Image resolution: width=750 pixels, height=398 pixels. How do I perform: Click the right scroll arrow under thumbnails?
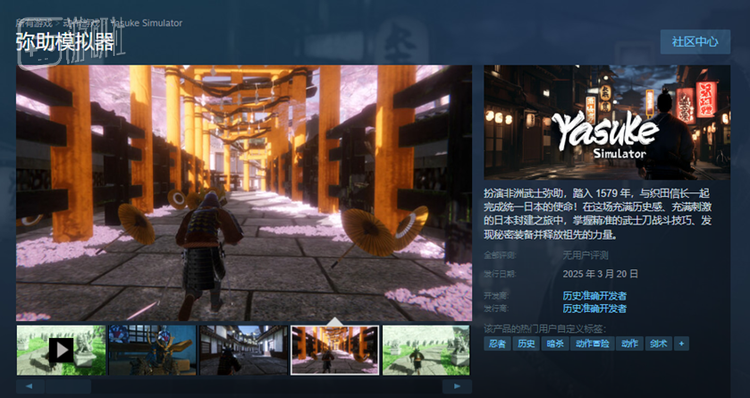point(457,386)
